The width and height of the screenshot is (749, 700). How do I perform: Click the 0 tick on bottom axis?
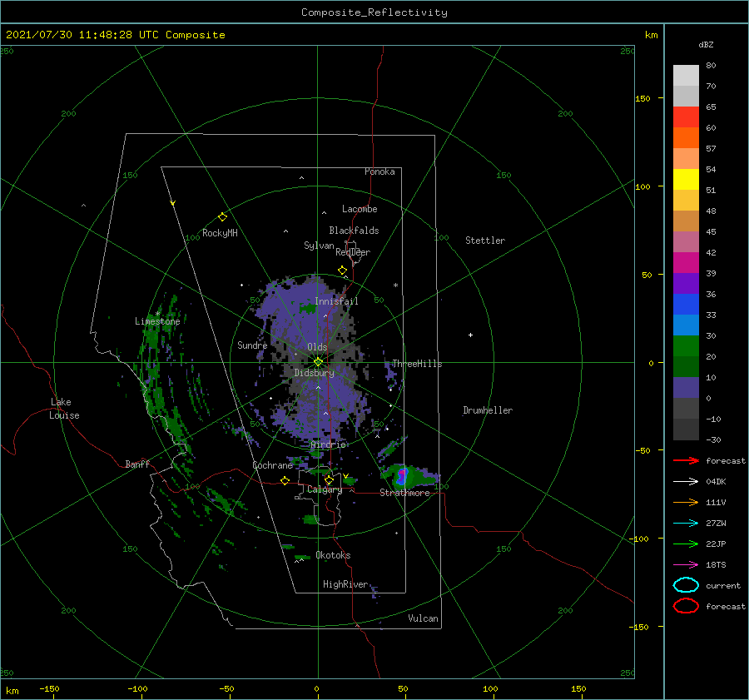[x=316, y=688]
